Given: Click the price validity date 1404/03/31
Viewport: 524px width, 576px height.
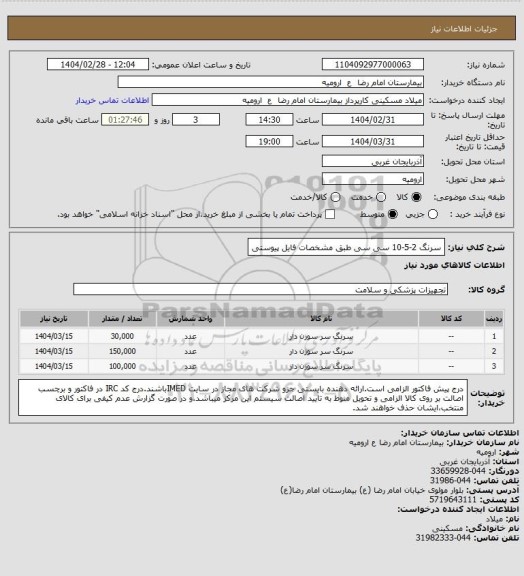Looking at the screenshot, I should click(x=373, y=141).
